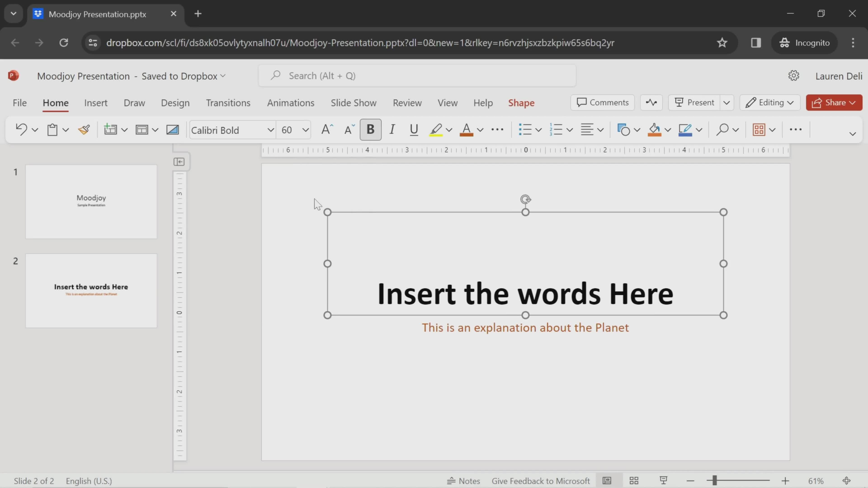This screenshot has width=868, height=488.
Task: Toggle the browser side panel
Action: tap(756, 43)
